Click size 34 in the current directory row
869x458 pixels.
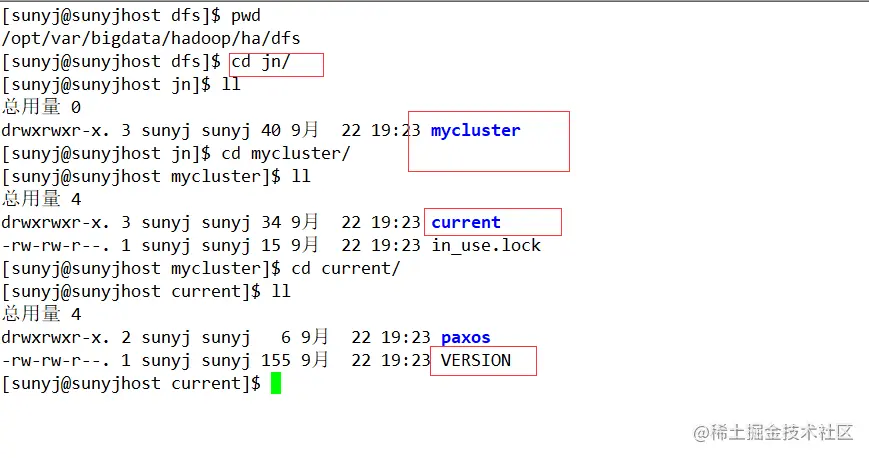tap(270, 222)
